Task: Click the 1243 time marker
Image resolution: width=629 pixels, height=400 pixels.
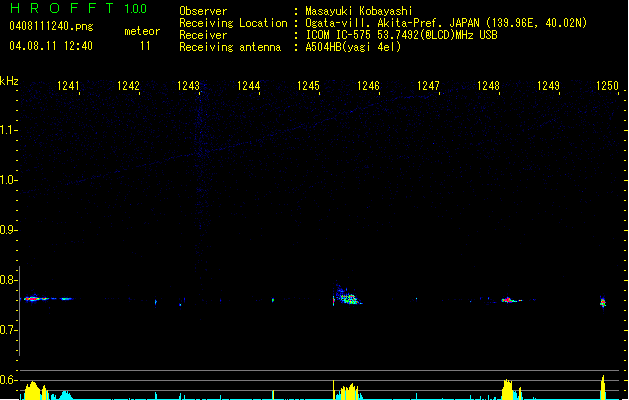Action: 188,86
